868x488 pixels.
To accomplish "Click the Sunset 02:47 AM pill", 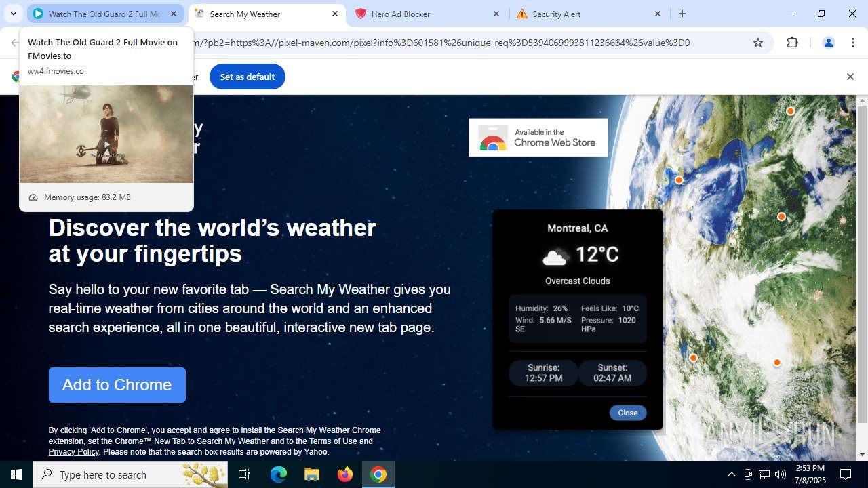I will [612, 373].
